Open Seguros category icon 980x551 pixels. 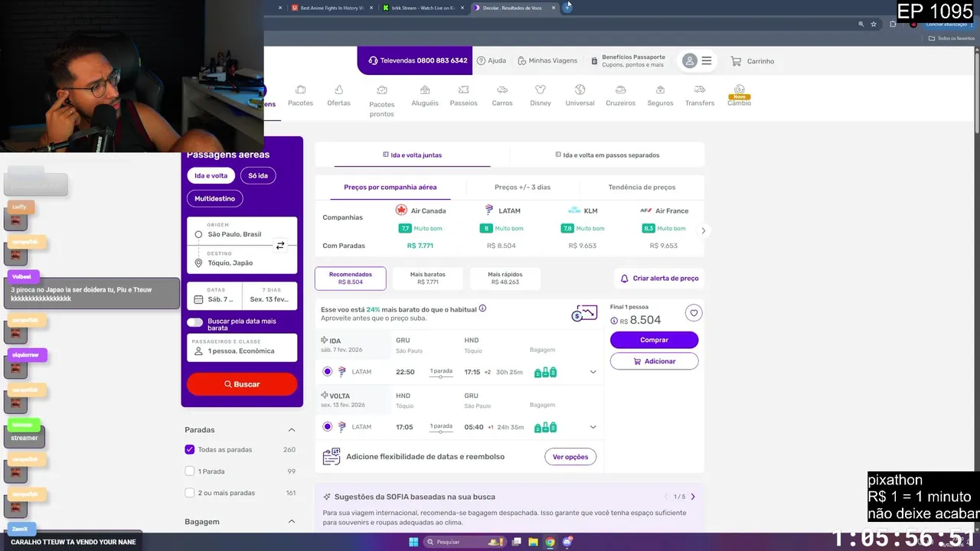click(x=660, y=96)
